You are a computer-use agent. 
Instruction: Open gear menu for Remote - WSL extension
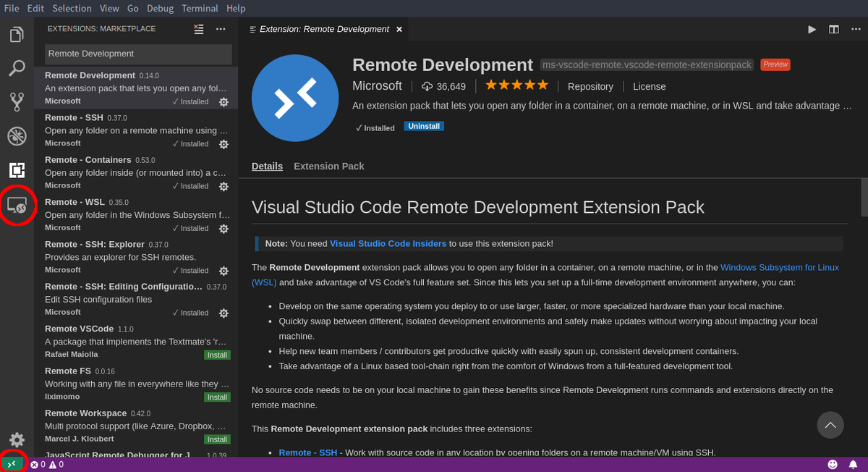click(x=224, y=228)
